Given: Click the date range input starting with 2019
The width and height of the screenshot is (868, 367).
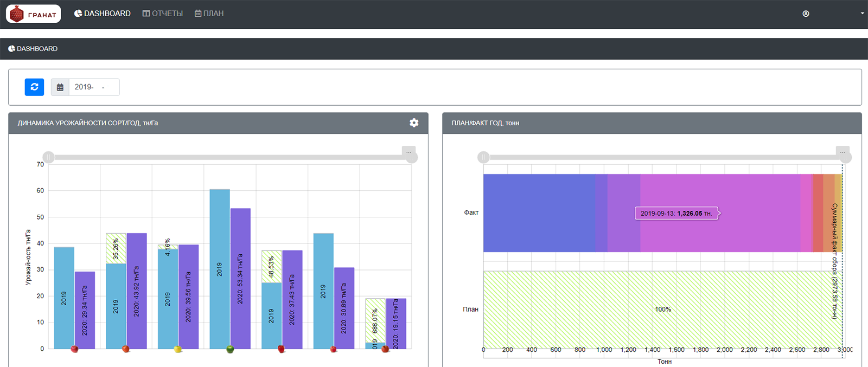Looking at the screenshot, I should [94, 87].
